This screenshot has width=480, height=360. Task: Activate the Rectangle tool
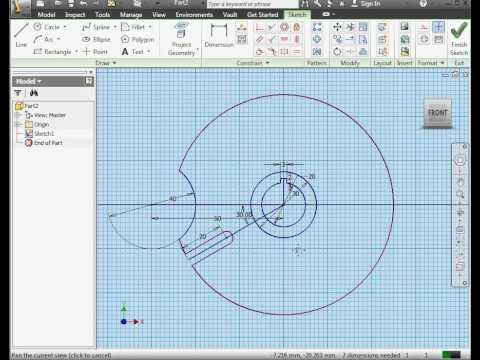click(52, 52)
